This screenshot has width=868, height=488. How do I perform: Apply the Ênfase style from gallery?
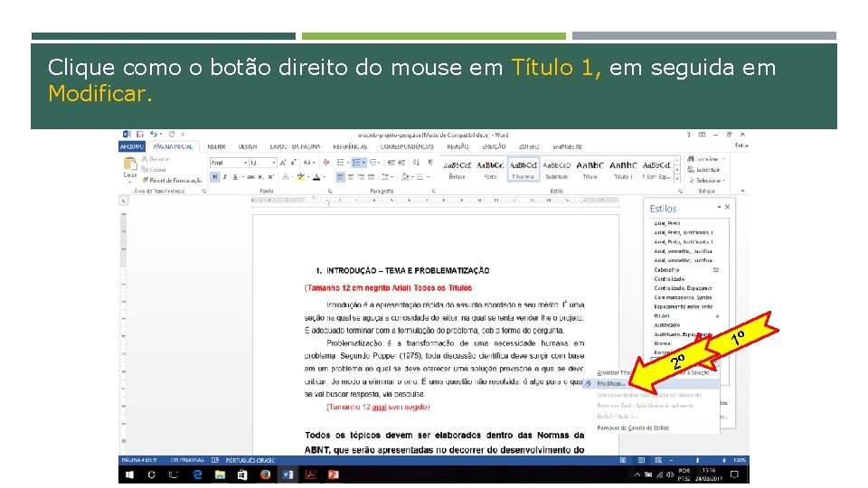458,170
